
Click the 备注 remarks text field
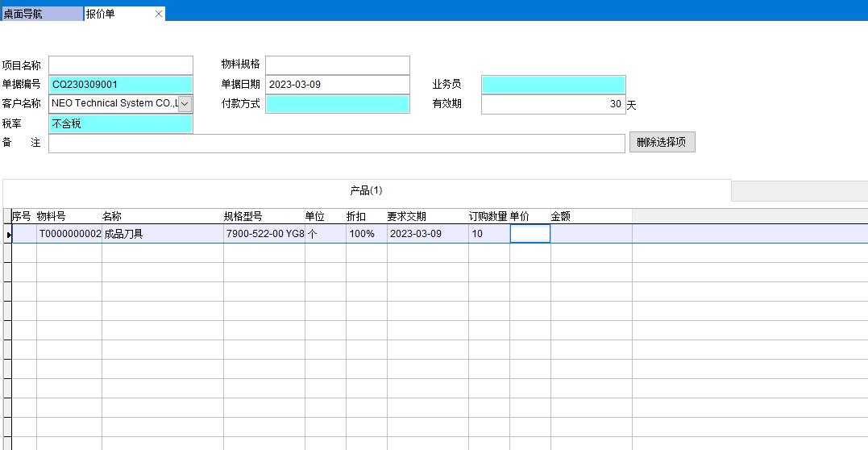coord(336,143)
